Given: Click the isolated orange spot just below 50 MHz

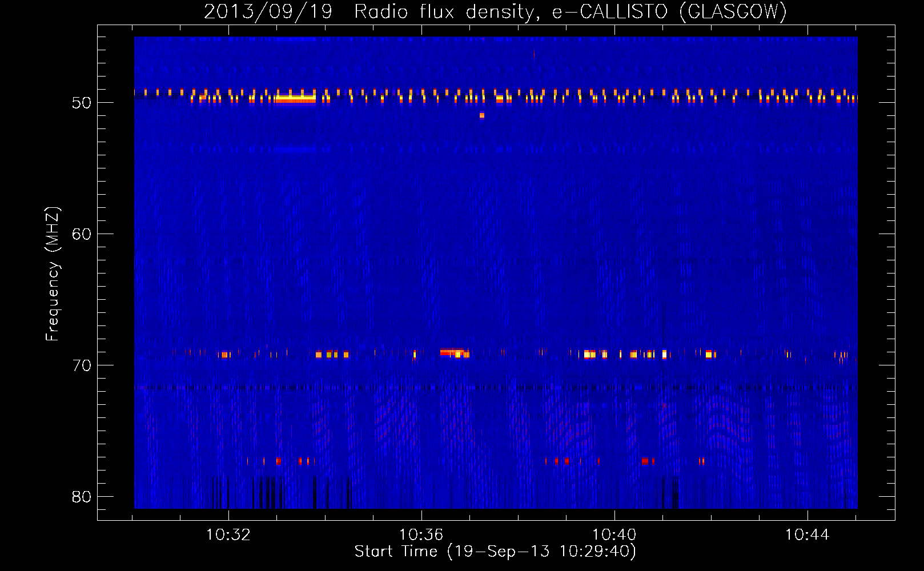Looking at the screenshot, I should point(482,115).
